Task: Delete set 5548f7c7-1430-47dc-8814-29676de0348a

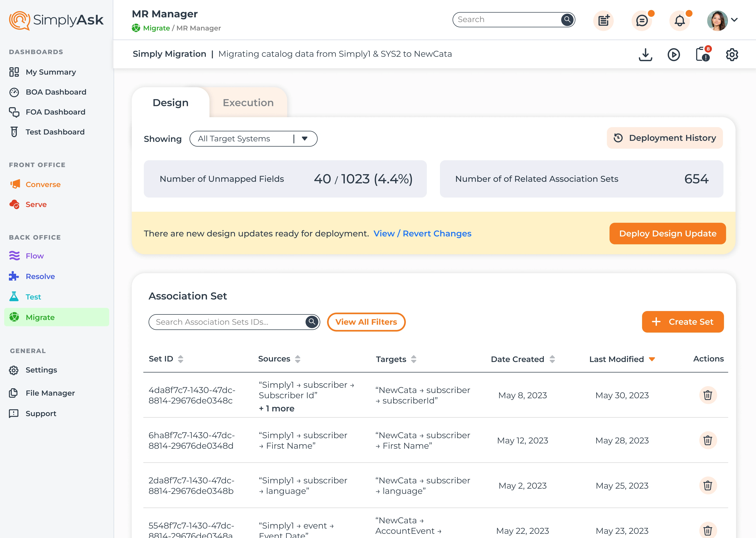Action: tap(708, 530)
